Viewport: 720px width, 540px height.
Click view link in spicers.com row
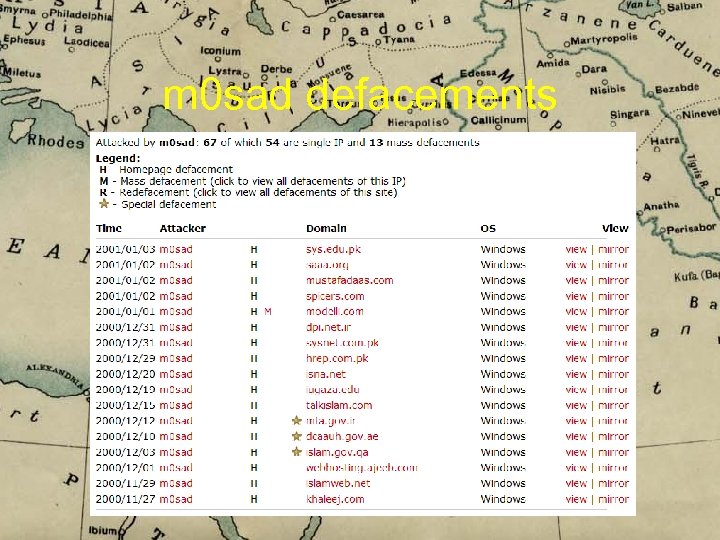click(576, 296)
